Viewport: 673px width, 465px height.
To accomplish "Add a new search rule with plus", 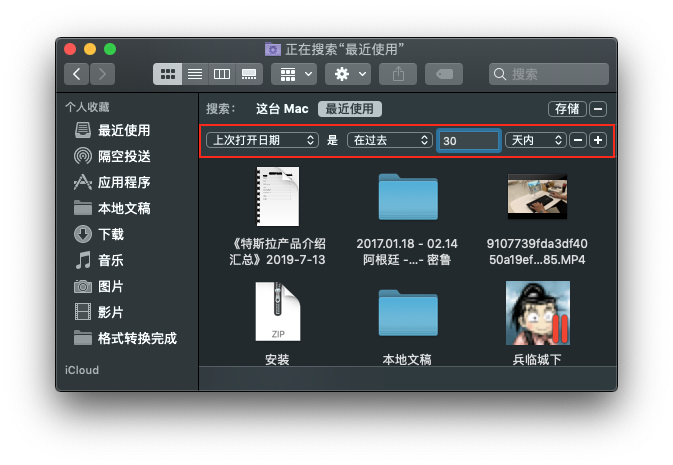I will pos(598,140).
